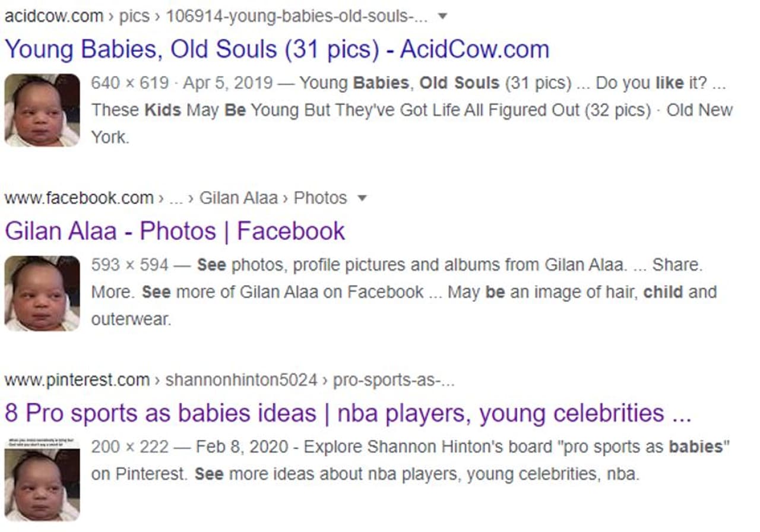760x532 pixels.
Task: Click the "pics" breadcrumb segment
Action: [134, 16]
